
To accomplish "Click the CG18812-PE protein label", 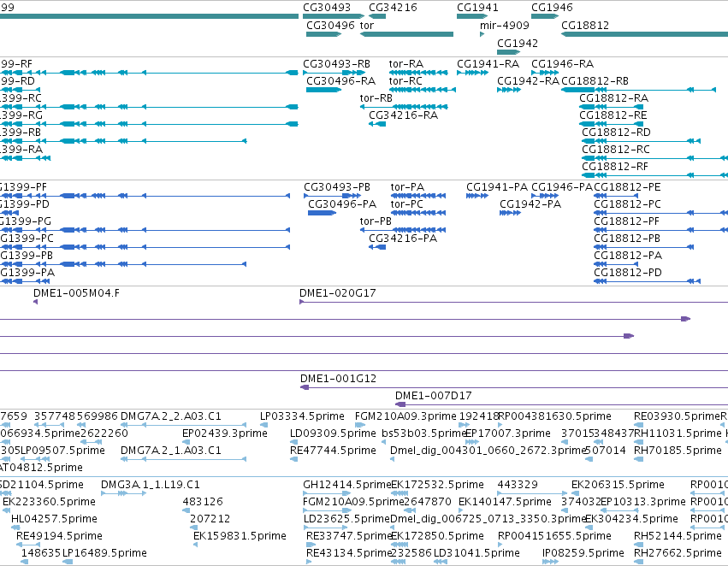I will pos(627,187).
